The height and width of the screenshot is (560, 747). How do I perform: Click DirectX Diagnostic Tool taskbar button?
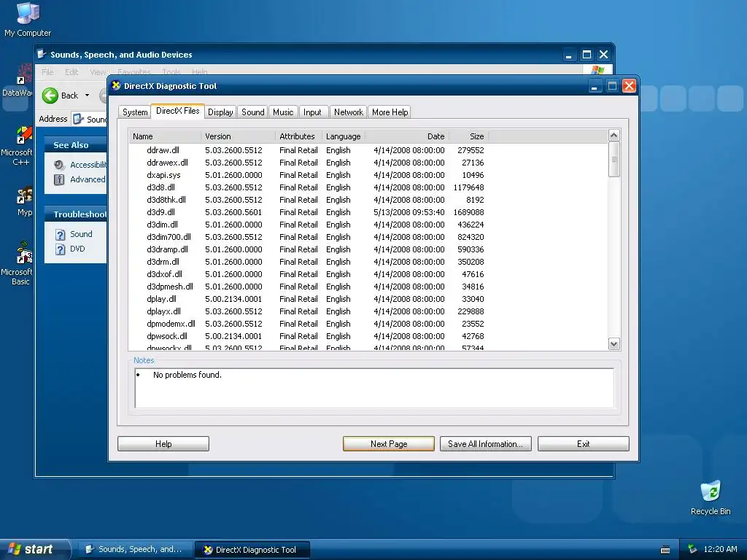[252, 550]
